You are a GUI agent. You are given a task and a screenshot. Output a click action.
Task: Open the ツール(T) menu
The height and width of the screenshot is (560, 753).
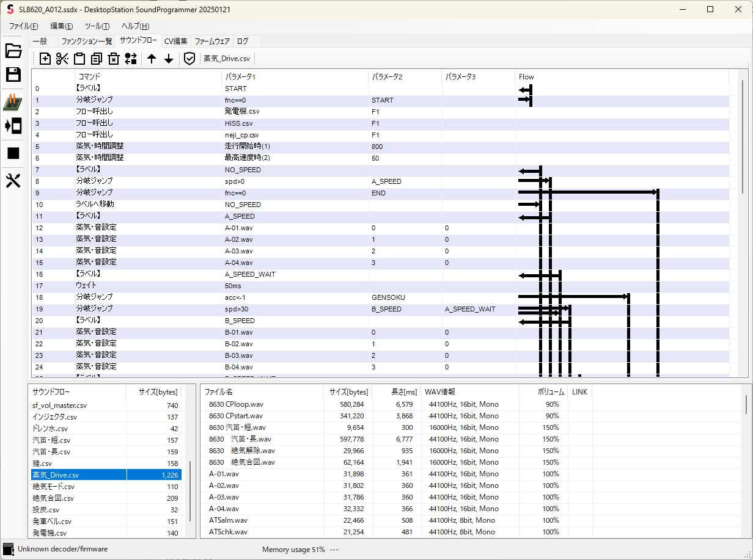click(x=97, y=26)
